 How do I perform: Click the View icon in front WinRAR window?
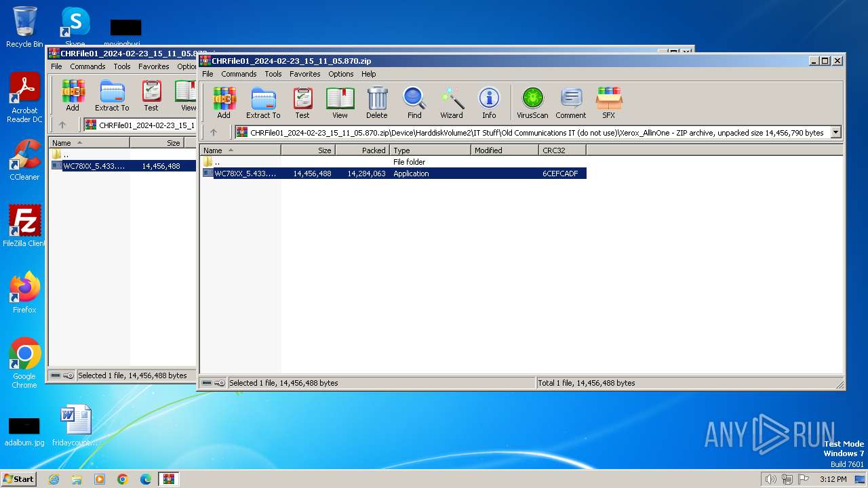click(340, 103)
